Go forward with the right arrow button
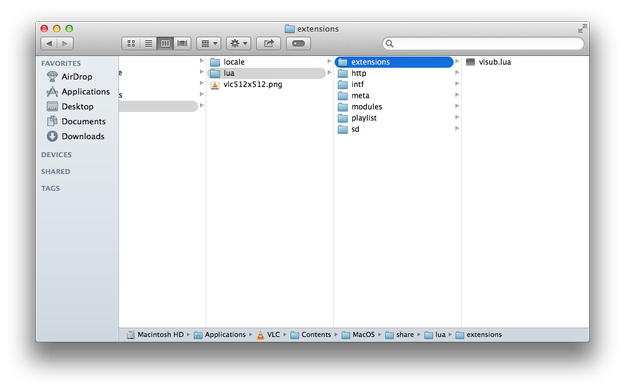Image resolution: width=625 pixels, height=391 pixels. pyautogui.click(x=65, y=43)
